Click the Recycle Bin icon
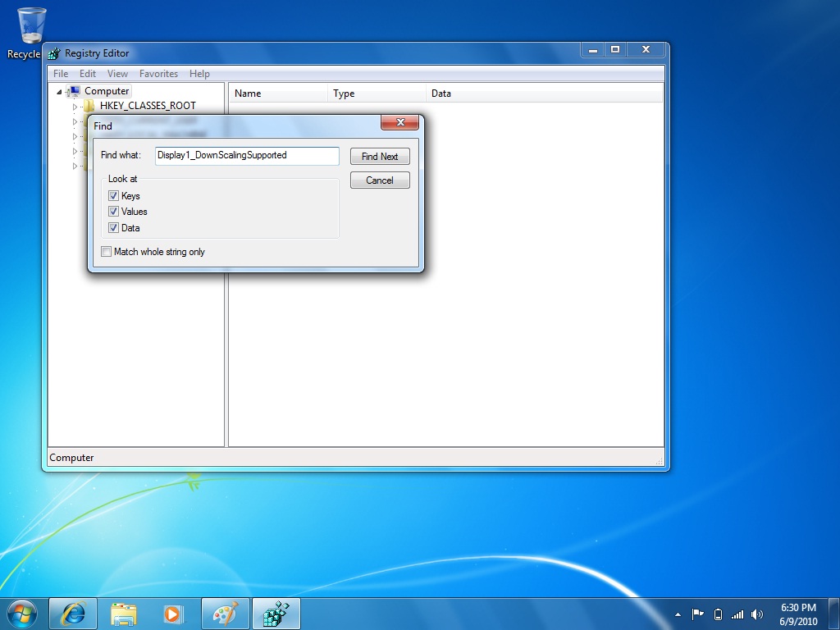Screen dimensions: 840x630 (30, 25)
